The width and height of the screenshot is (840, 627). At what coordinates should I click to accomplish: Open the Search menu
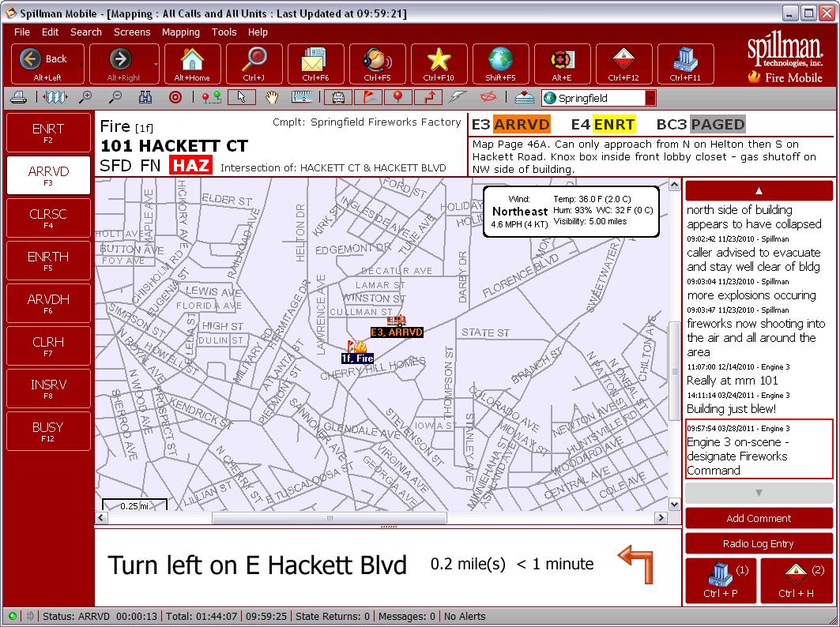pyautogui.click(x=85, y=32)
